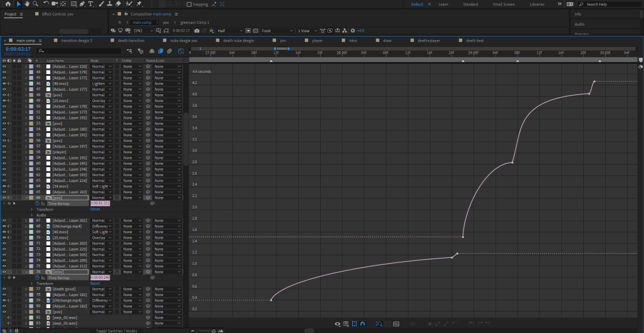The width and height of the screenshot is (644, 333).
Task: Select the Type text tool
Action: pyautogui.click(x=91, y=4)
